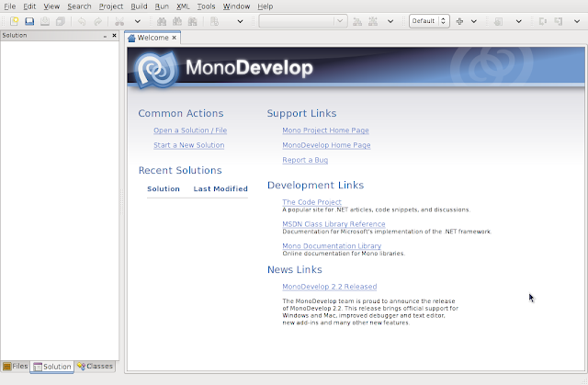Click the cross-shaped icon next to Default
The width and height of the screenshot is (588, 385).
[x=459, y=21]
